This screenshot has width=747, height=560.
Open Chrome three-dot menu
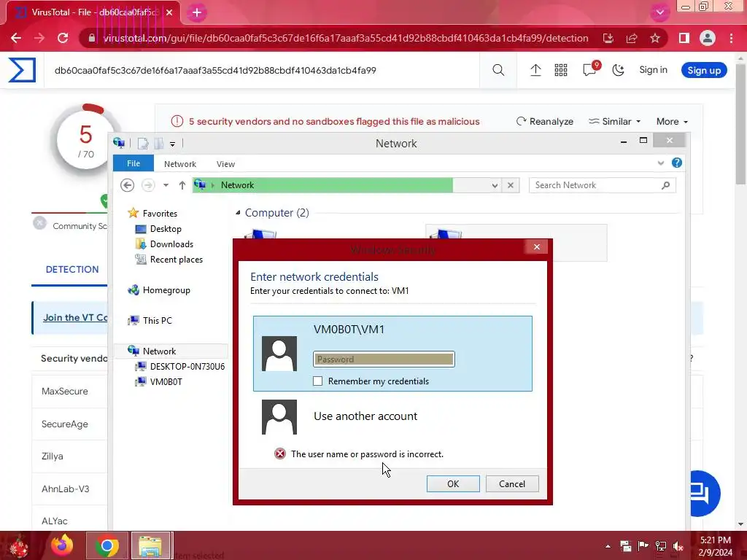tap(731, 38)
